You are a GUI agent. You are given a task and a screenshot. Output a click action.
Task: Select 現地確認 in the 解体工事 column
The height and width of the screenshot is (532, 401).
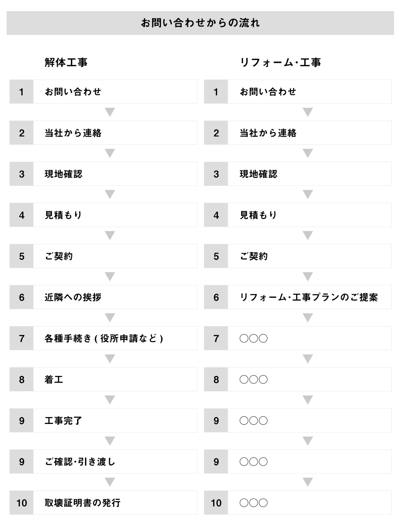(115, 174)
